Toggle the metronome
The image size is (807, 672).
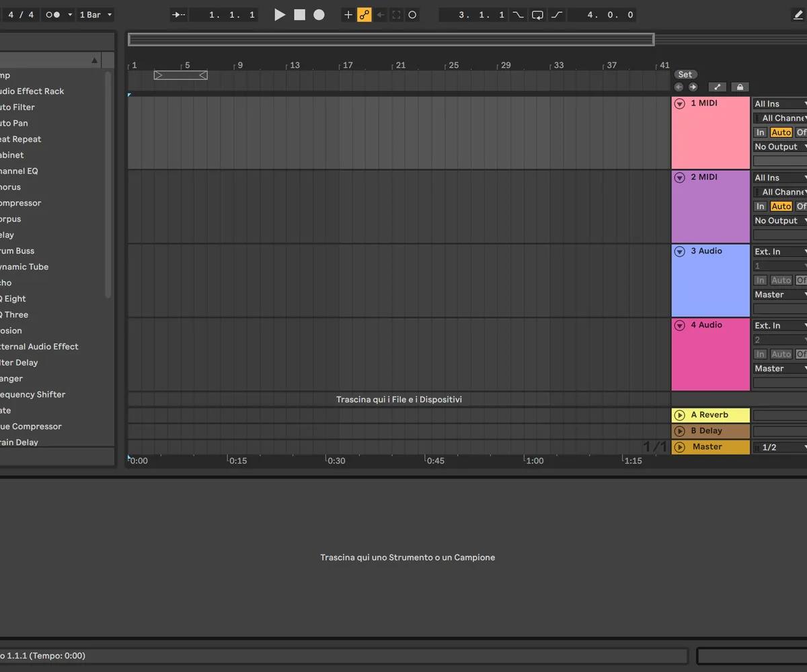pyautogui.click(x=52, y=15)
